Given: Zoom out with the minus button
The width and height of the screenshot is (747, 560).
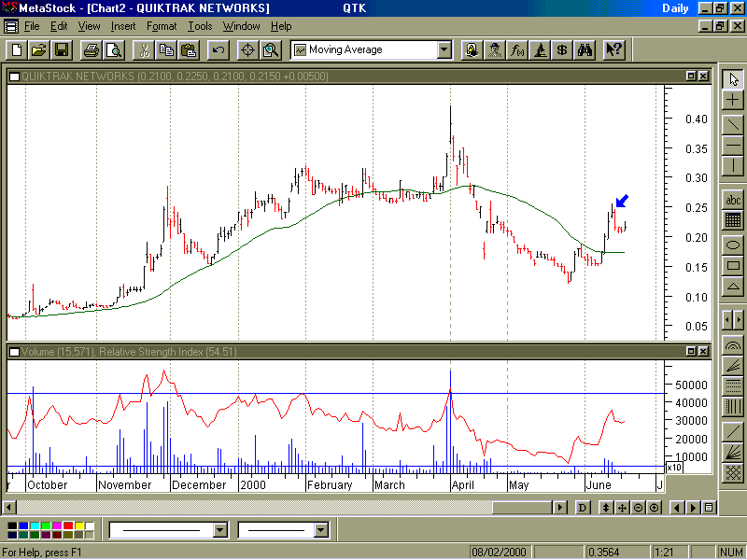Looking at the screenshot, I should [639, 508].
